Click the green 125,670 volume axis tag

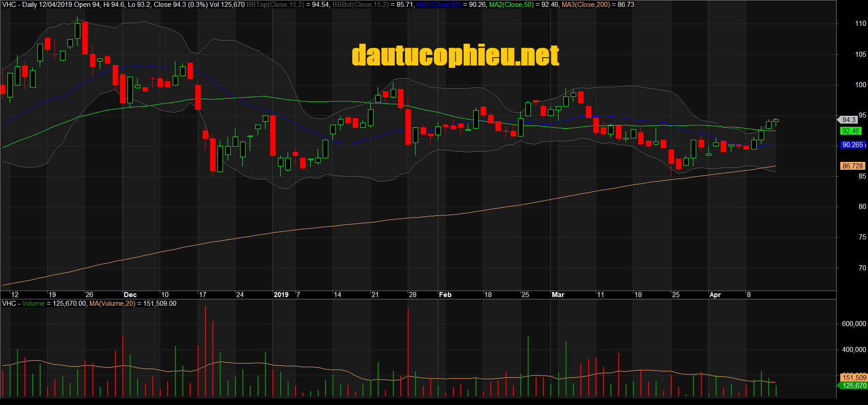(854, 386)
